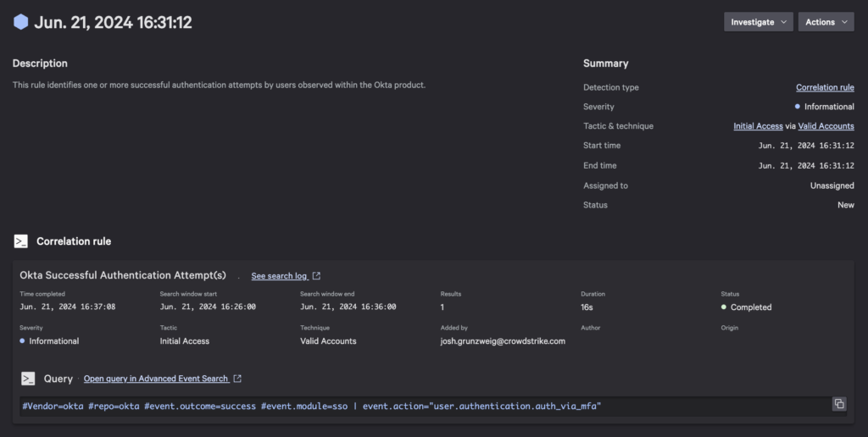Select the Added by email josh.grunzweig@crowdstrike.com
The height and width of the screenshot is (437, 868).
503,340
